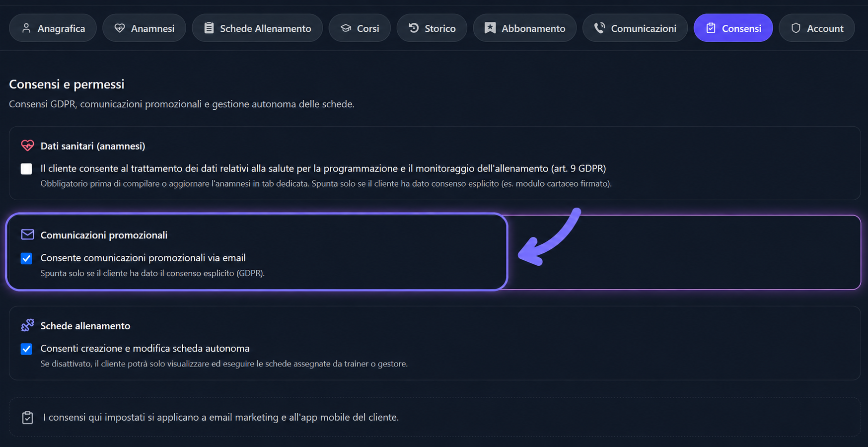This screenshot has height=447, width=868.
Task: Click the 'Schede allenamento' section title
Action: click(x=85, y=326)
